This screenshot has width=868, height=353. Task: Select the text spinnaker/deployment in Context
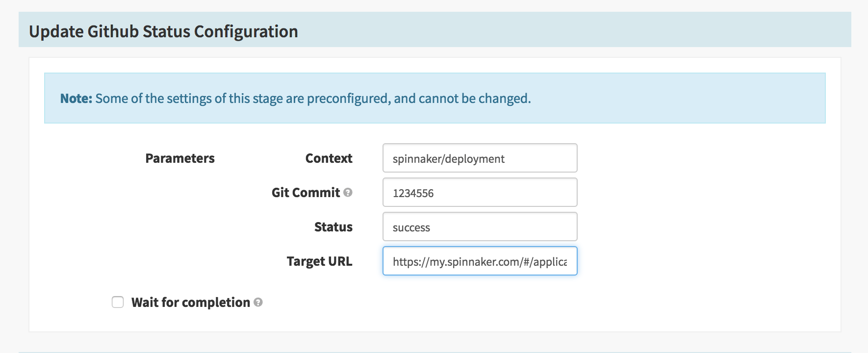(x=449, y=158)
